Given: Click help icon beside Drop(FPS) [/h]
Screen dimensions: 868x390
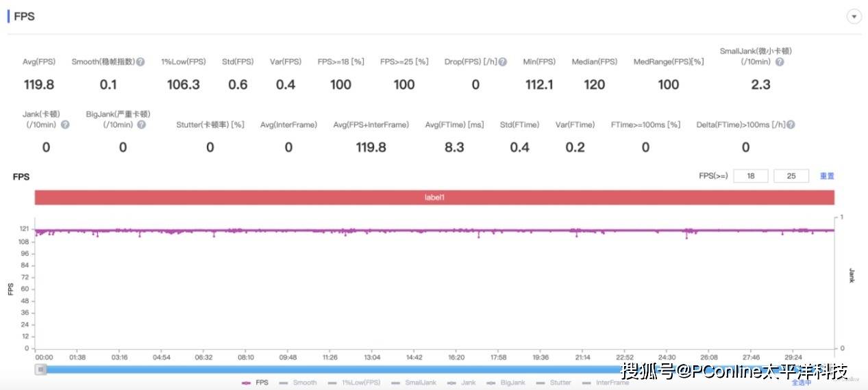Looking at the screenshot, I should pos(502,62).
